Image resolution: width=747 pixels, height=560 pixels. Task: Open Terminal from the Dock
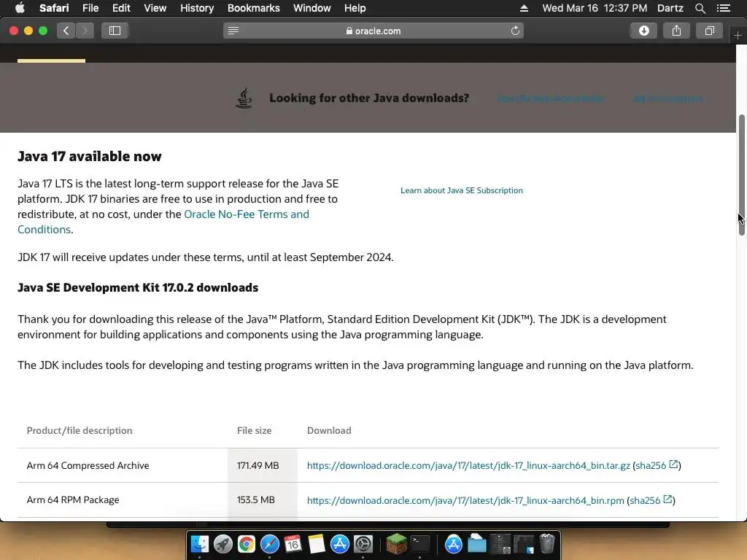tap(420, 544)
